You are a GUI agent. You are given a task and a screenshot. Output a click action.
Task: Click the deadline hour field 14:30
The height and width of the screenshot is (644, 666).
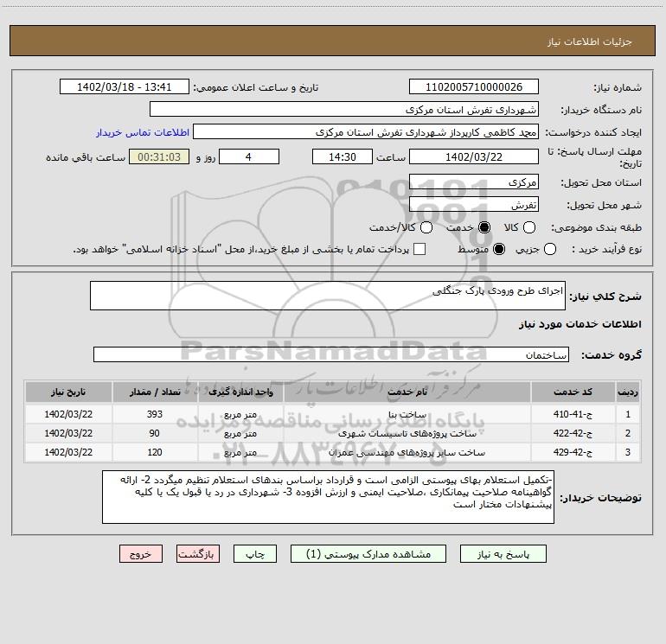343,156
